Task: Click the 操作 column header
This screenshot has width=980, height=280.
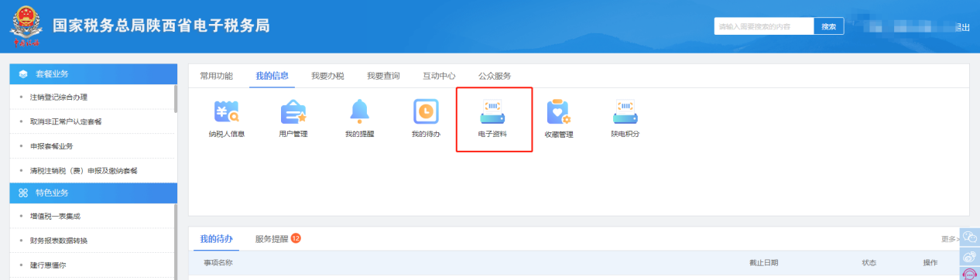Action: [x=930, y=263]
